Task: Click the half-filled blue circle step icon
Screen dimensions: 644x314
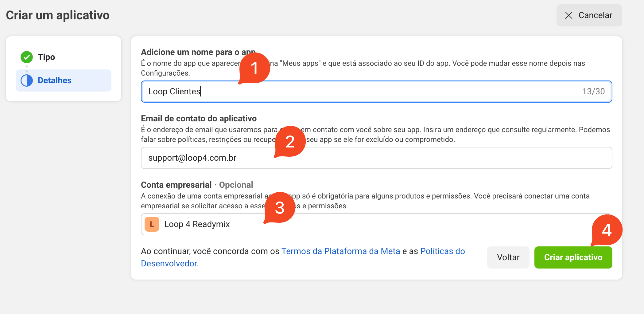Action: pos(27,80)
